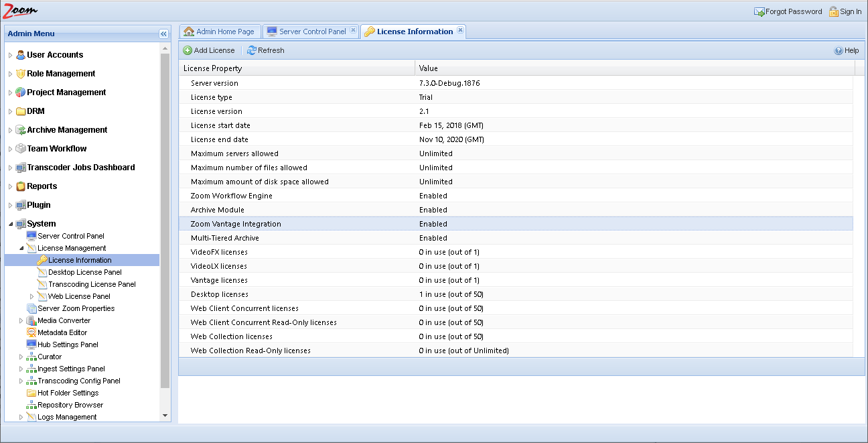The height and width of the screenshot is (443, 868).
Task: Click the Role Management shield icon
Action: pos(21,74)
